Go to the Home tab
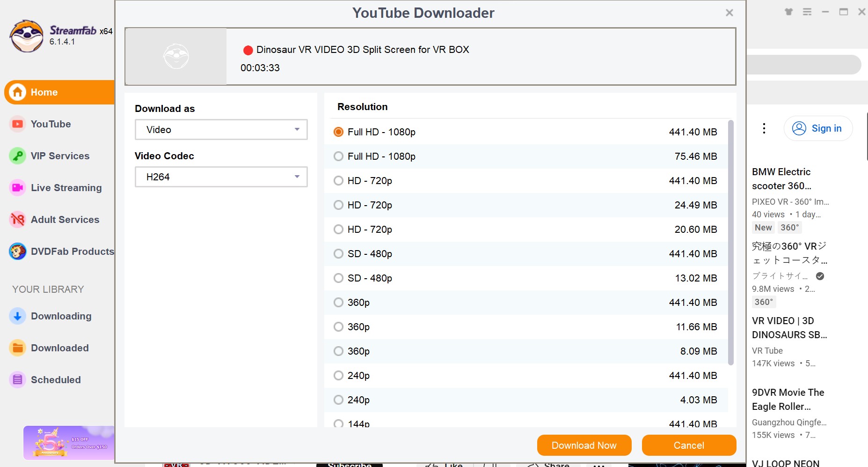Screen dimensions: 868x467 (59, 92)
